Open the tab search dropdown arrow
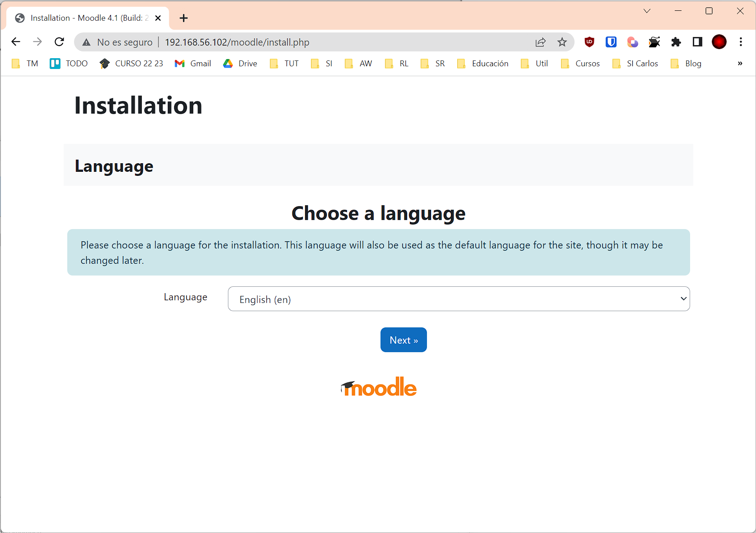Viewport: 756px width, 533px height. click(x=647, y=11)
